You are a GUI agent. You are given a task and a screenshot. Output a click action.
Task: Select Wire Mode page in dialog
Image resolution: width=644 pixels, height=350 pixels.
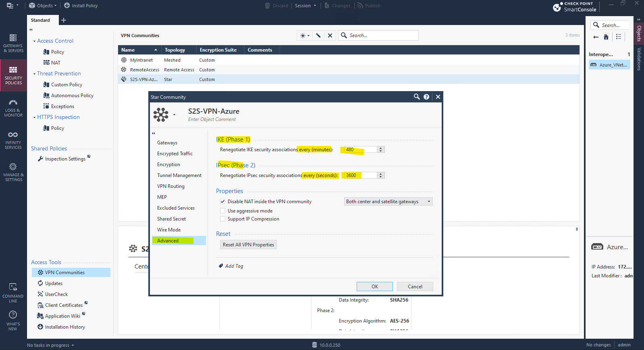[169, 230]
